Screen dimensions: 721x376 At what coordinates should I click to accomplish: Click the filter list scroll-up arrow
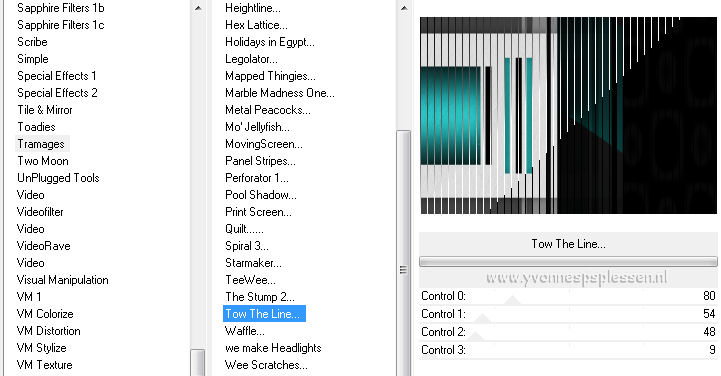(x=403, y=8)
